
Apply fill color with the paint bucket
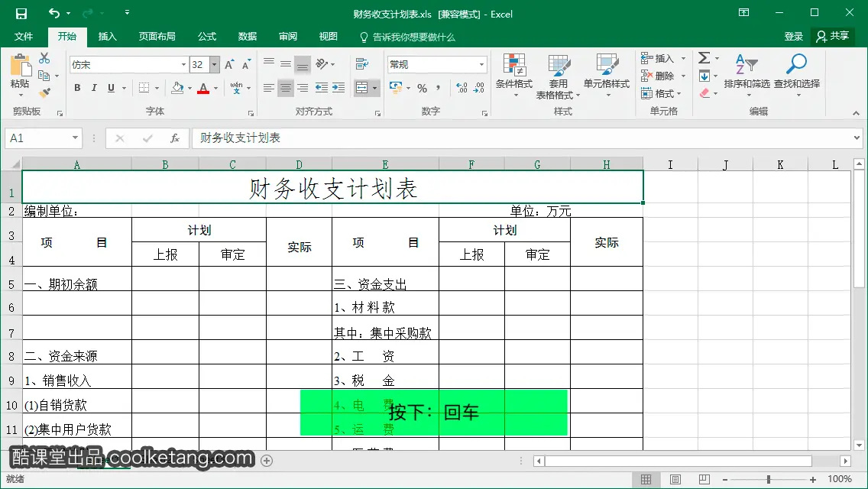pos(178,88)
